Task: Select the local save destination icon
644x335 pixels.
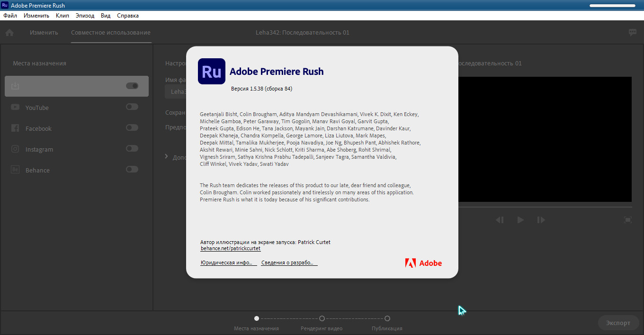Action: tap(15, 86)
